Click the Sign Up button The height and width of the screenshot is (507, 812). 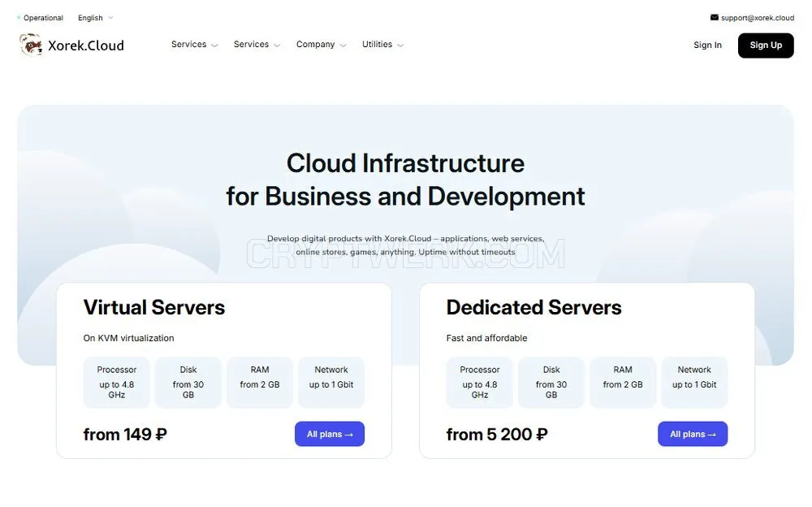[x=766, y=45]
